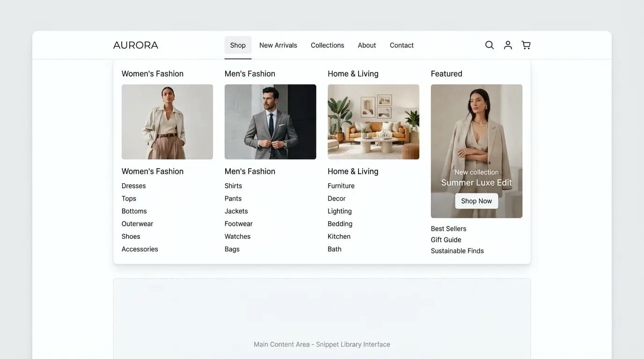Select the Shop menu item

coord(238,45)
